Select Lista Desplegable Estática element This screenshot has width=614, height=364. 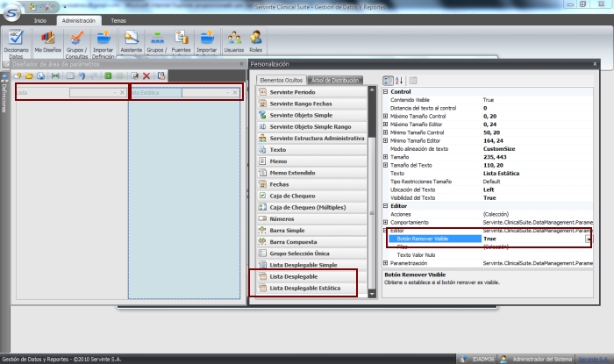tap(305, 288)
